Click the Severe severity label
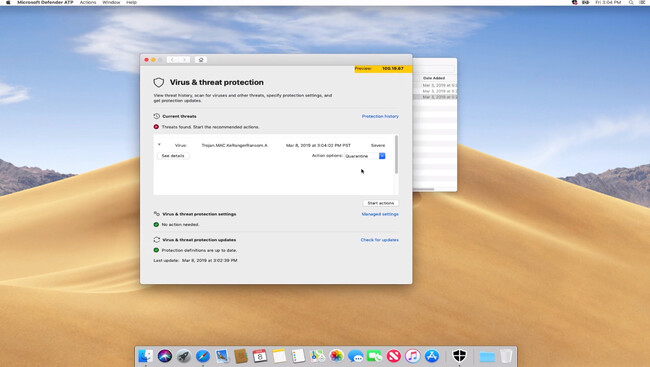650x367 pixels. click(x=378, y=146)
